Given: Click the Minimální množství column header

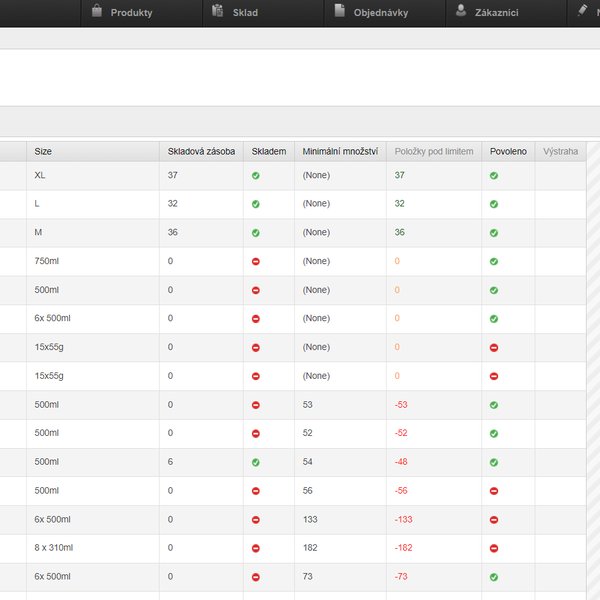Looking at the screenshot, I should pos(339,152).
